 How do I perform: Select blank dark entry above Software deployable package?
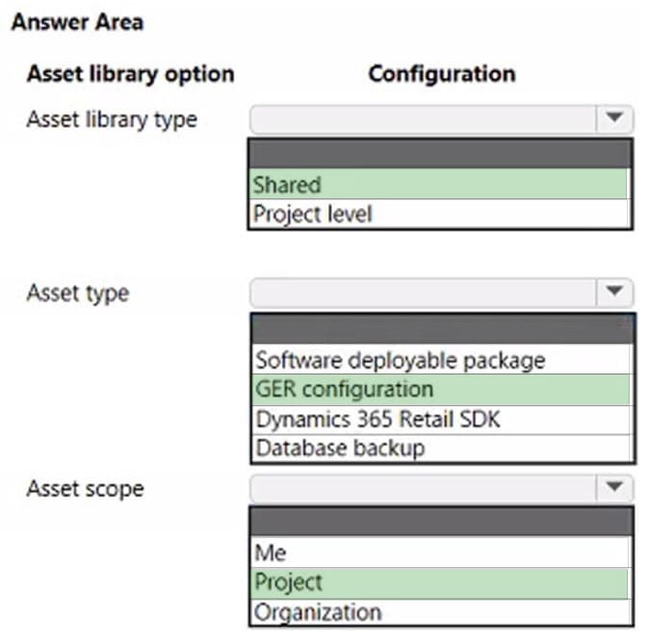click(441, 330)
